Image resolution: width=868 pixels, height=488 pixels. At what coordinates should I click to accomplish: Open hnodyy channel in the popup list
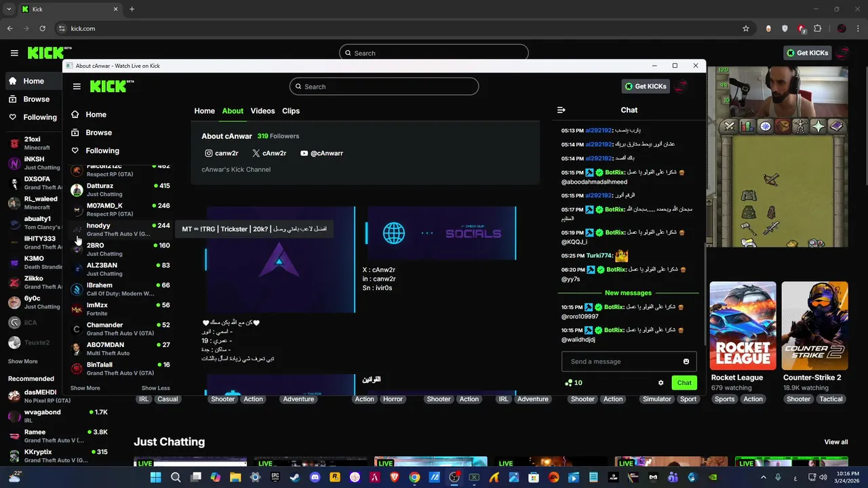pos(121,230)
